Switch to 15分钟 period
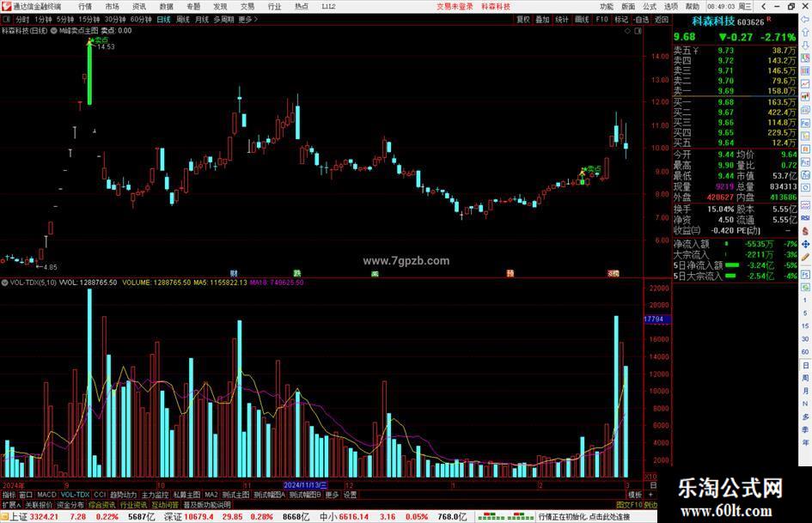 [x=89, y=19]
